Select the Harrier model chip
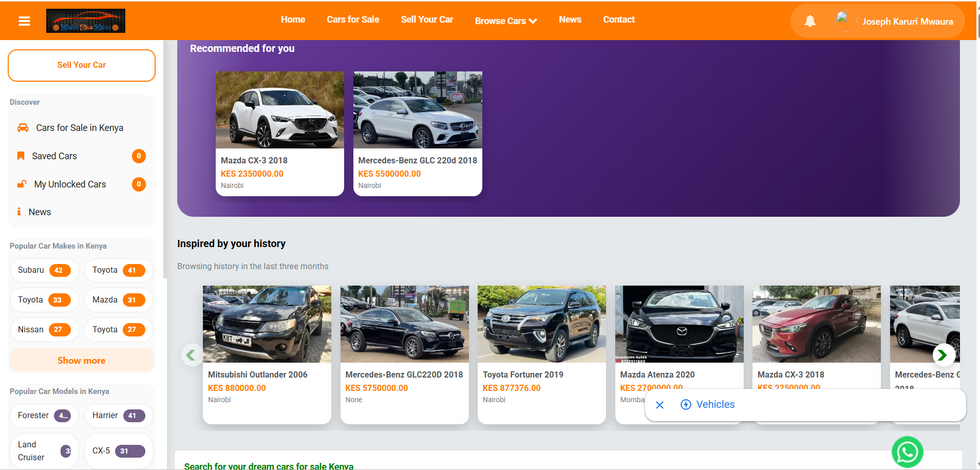Viewport: 980px width, 470px height. (119, 416)
